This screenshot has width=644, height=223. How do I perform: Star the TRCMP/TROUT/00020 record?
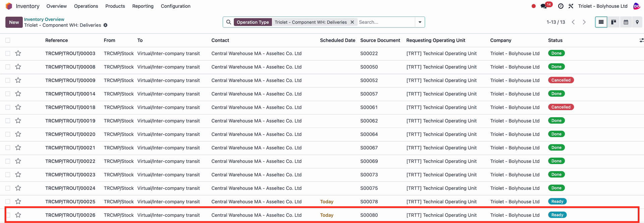point(18,134)
